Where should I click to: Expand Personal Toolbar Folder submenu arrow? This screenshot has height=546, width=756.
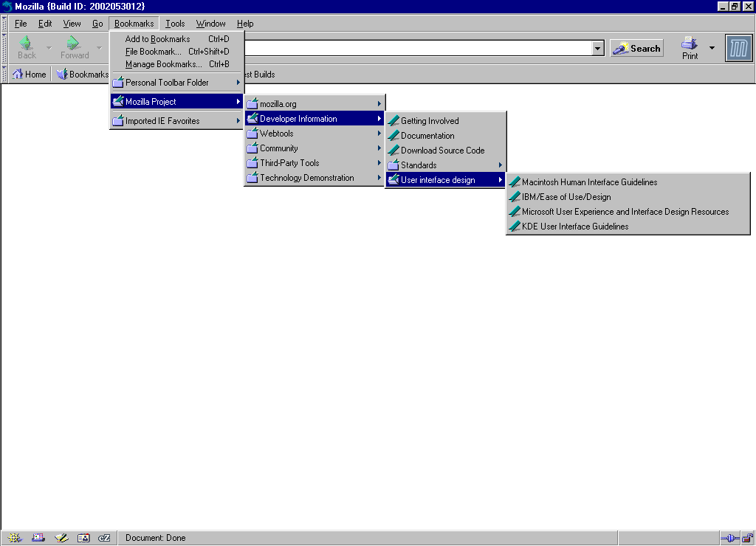point(238,83)
